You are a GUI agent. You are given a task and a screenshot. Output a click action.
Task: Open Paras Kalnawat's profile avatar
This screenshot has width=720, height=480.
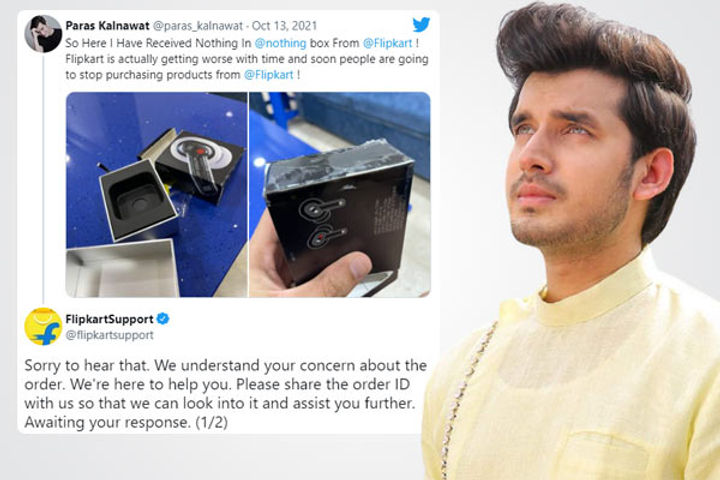point(44,34)
